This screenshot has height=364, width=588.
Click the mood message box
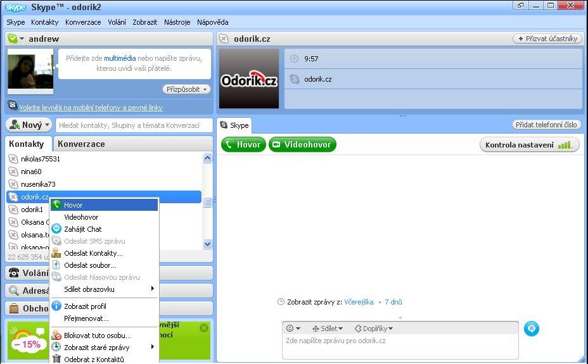pyautogui.click(x=134, y=64)
